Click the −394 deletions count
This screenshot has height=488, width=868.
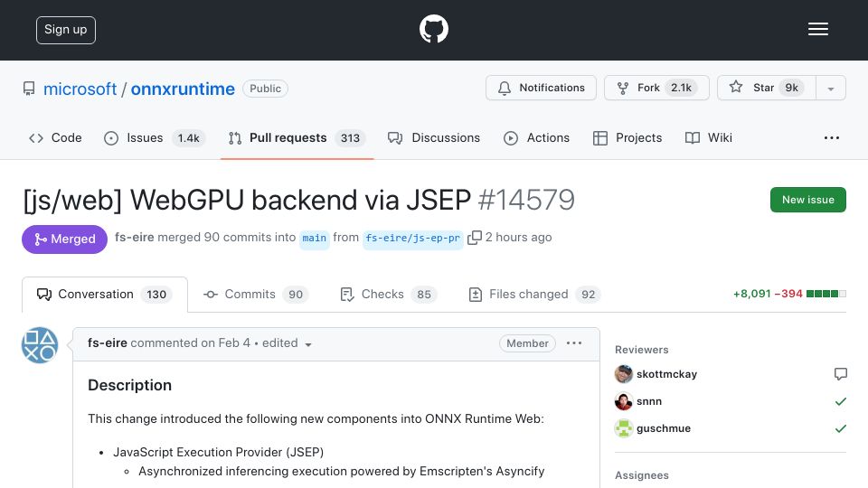788,294
